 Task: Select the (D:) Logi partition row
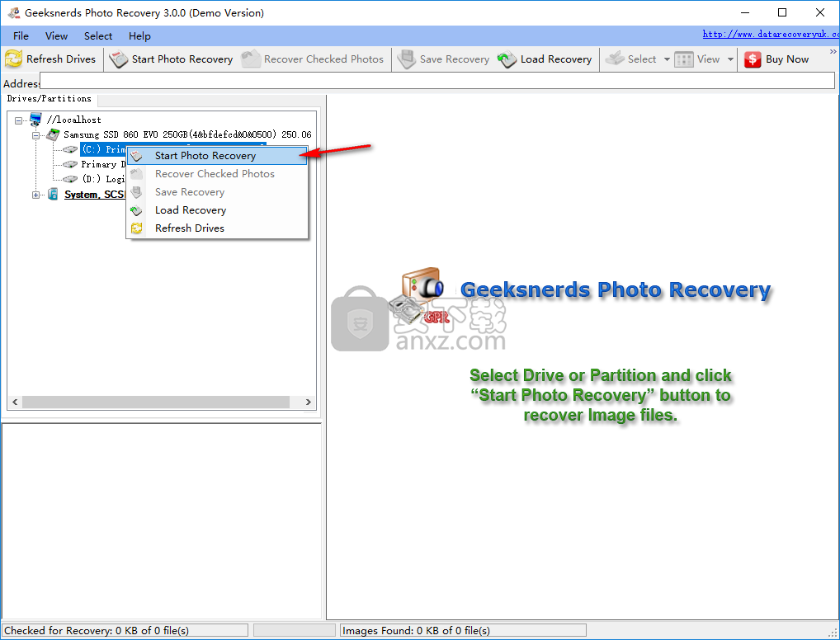pos(103,180)
